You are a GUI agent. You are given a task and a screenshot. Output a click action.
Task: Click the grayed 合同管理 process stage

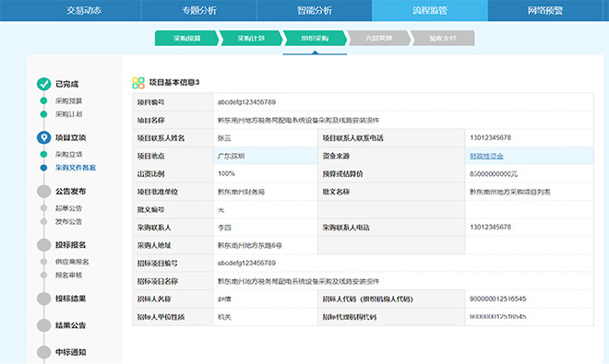pos(378,38)
